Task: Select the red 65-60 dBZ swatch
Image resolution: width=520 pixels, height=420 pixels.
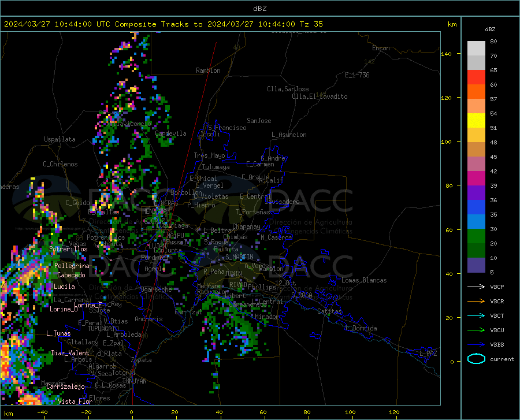Action: tap(476, 77)
